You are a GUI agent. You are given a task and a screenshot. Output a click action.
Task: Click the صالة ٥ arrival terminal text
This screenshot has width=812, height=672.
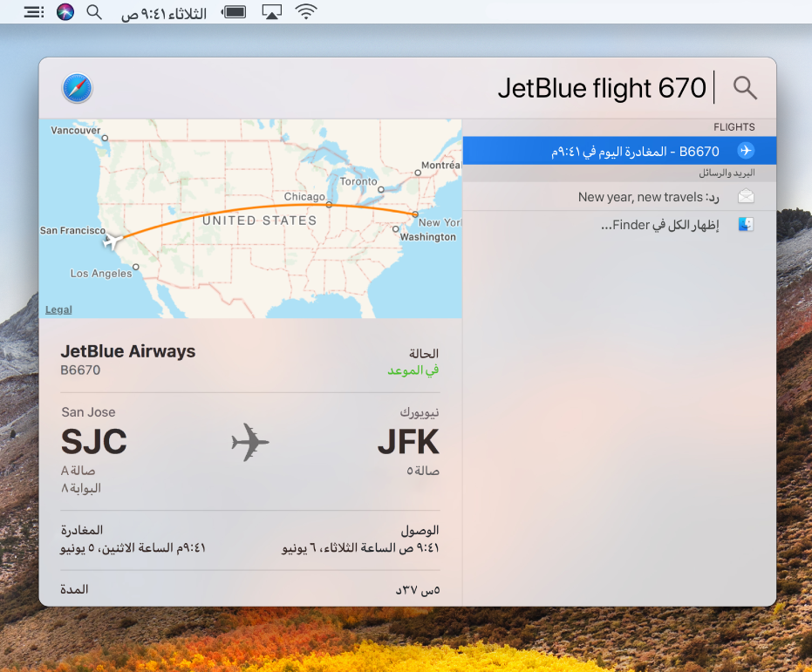click(422, 471)
